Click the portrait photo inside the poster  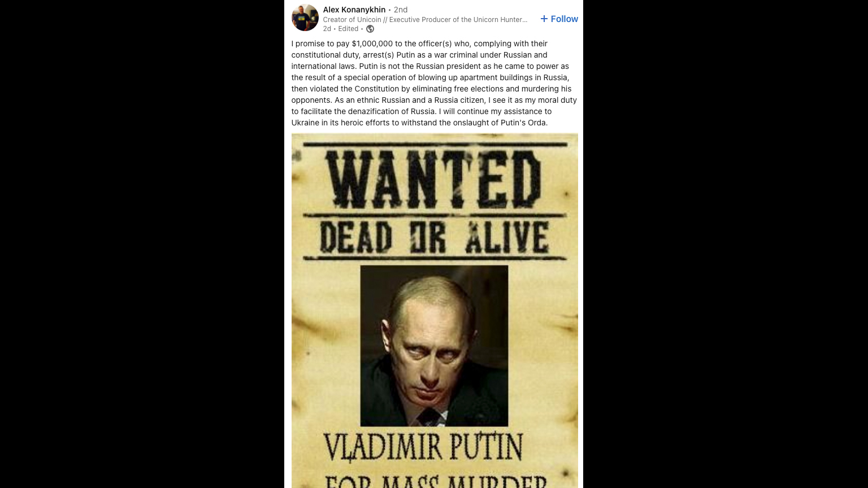pyautogui.click(x=434, y=346)
